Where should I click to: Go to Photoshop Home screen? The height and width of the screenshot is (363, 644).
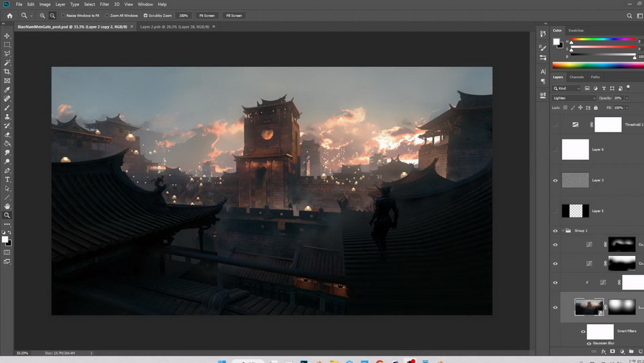coord(10,15)
